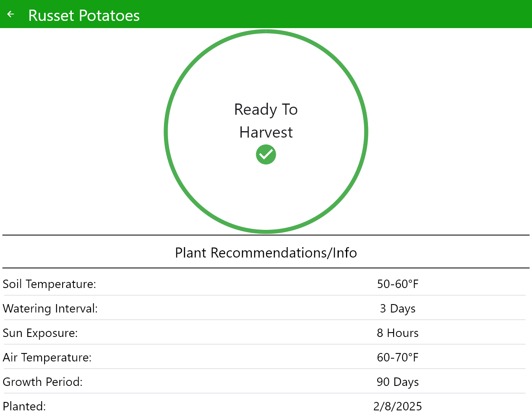Click the 'Ready To' text line
This screenshot has width=532, height=420.
(x=266, y=110)
